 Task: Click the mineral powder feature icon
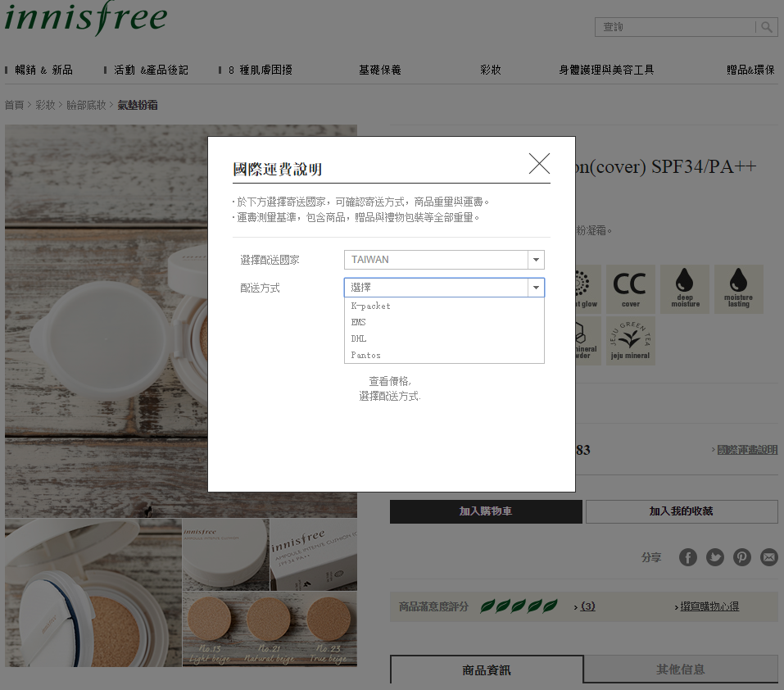click(588, 341)
